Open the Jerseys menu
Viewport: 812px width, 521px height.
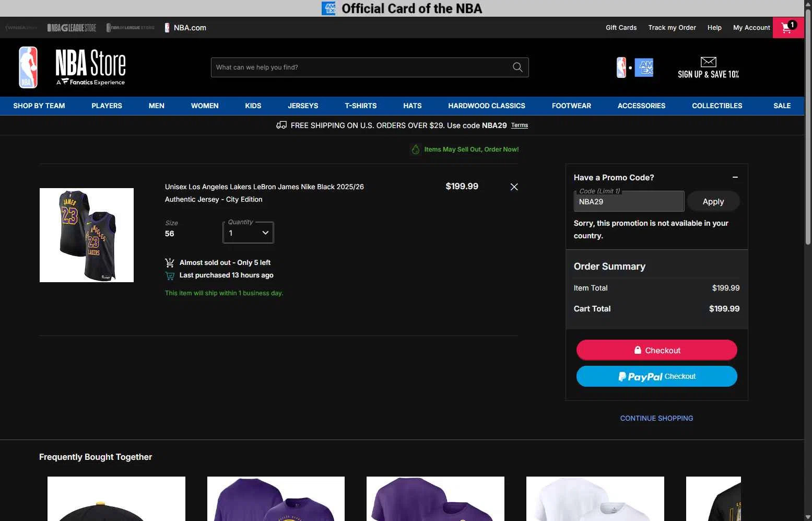(303, 106)
